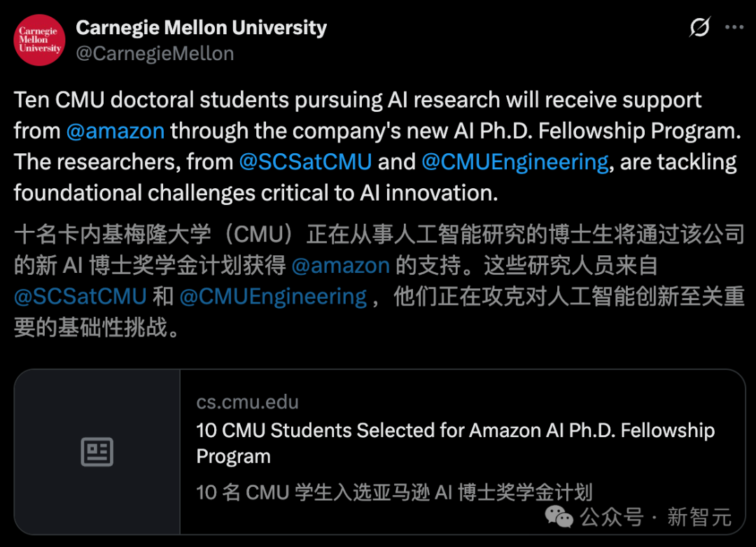Click the article placeholder icon in link card
756x547 pixels.
[97, 453]
